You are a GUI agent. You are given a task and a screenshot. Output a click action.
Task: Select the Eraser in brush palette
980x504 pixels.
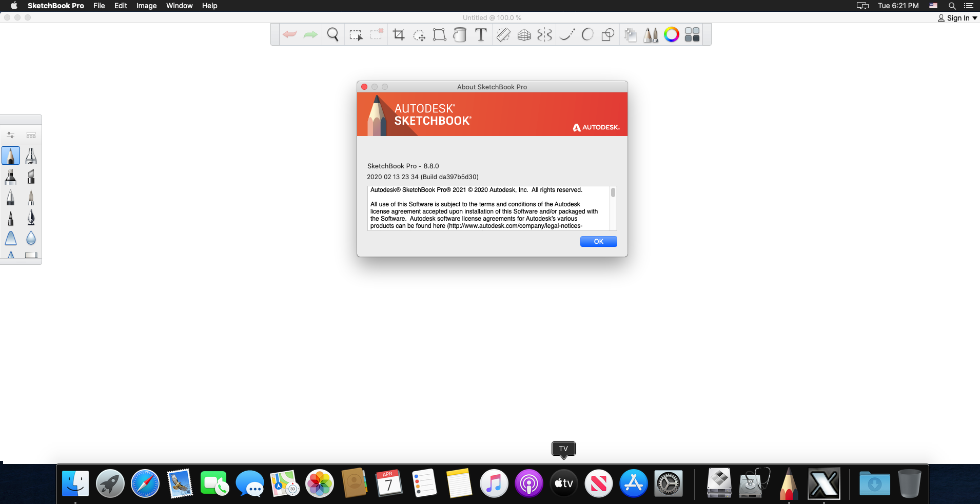click(x=31, y=255)
